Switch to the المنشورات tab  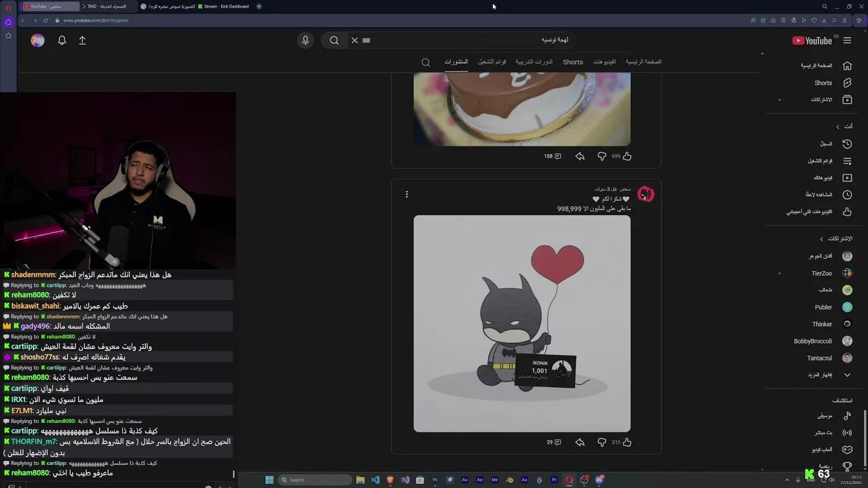tap(456, 62)
